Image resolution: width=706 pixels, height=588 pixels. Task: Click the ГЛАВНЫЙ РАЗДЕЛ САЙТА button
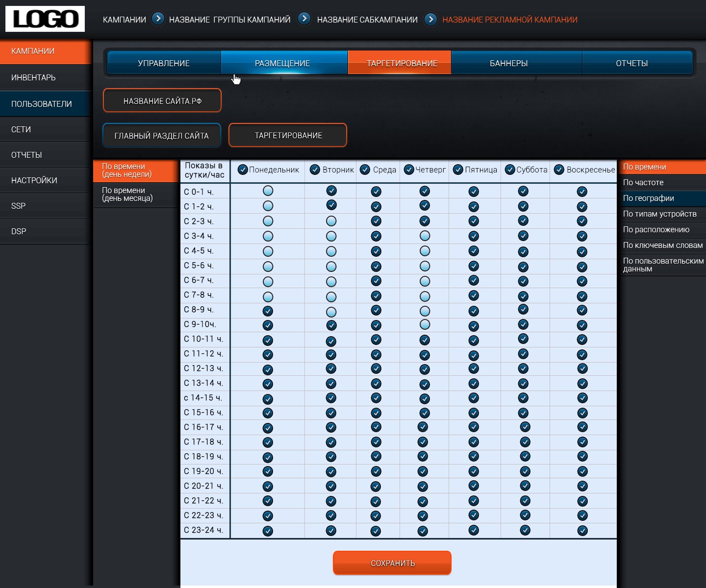tap(162, 135)
